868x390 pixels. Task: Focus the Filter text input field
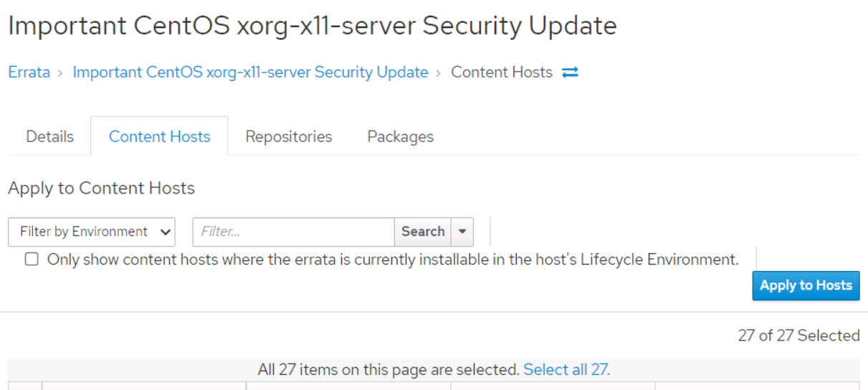(293, 232)
